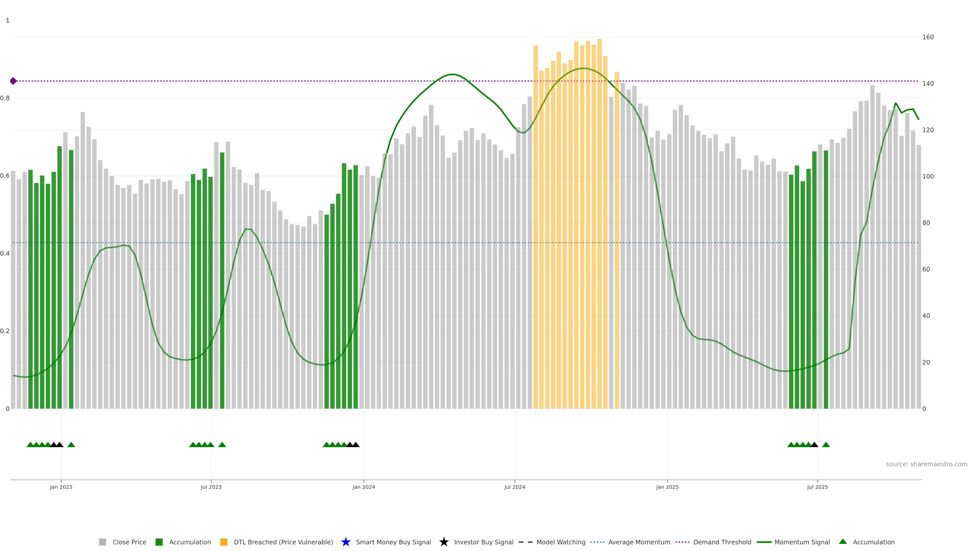Click the blue Smart Money Buy Signal star
Viewport: 980px width, 551px height.
[346, 542]
